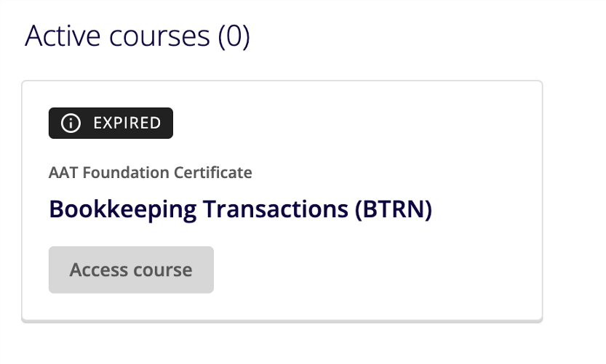Click the AAT Foundation Certificate label
The height and width of the screenshot is (364, 606).
(151, 172)
